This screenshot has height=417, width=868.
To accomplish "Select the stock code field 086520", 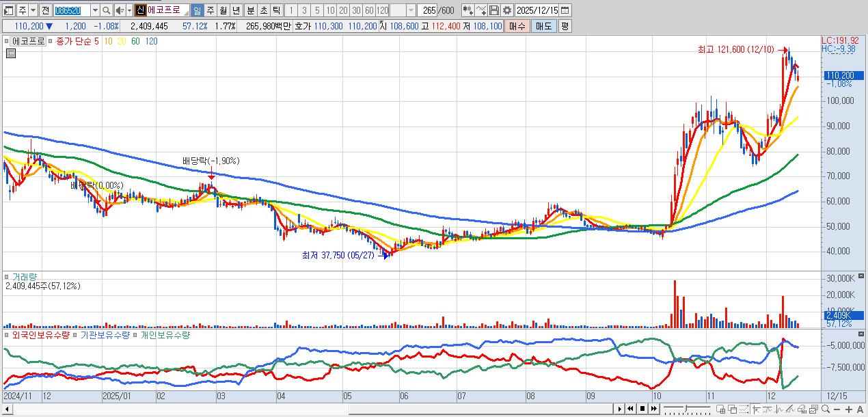I will tap(72, 10).
